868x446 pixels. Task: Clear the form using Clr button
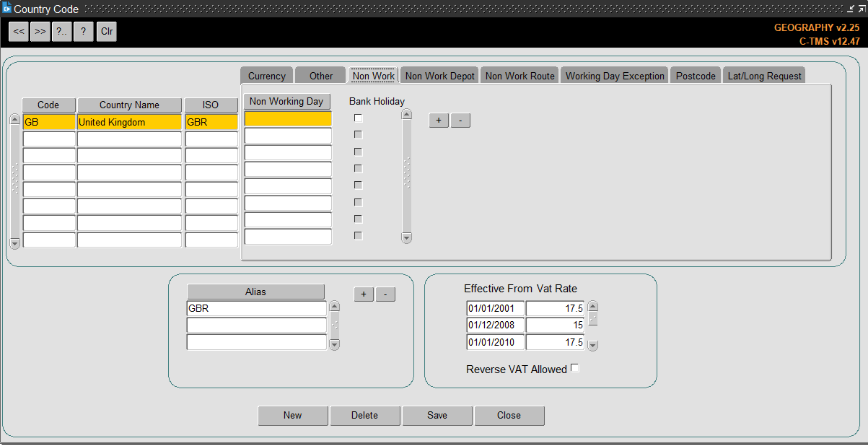tap(107, 32)
